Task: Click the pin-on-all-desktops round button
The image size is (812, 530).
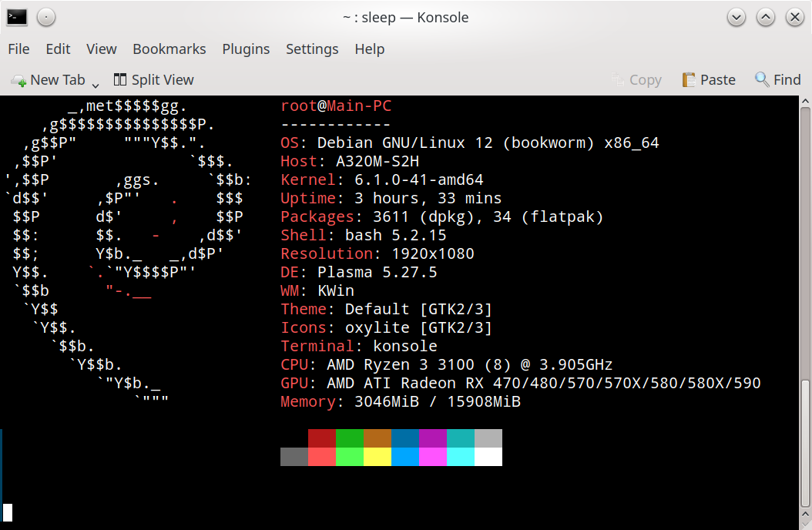Action: pyautogui.click(x=46, y=17)
